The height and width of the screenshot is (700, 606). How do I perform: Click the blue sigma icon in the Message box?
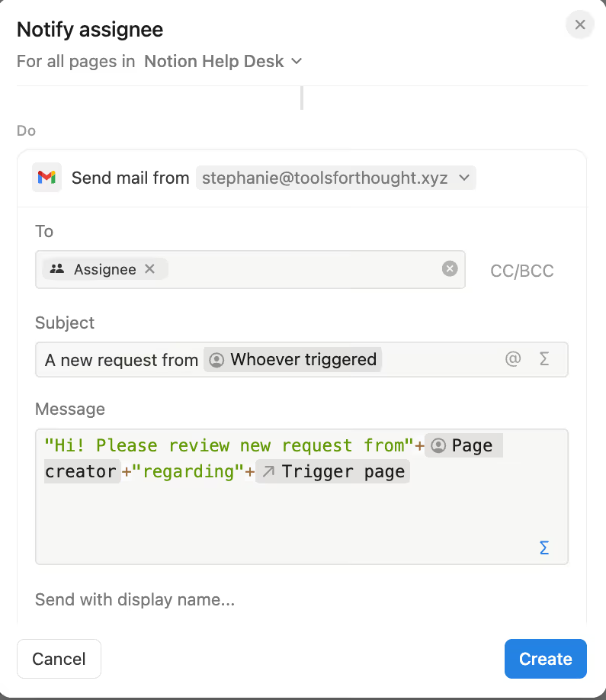click(544, 547)
